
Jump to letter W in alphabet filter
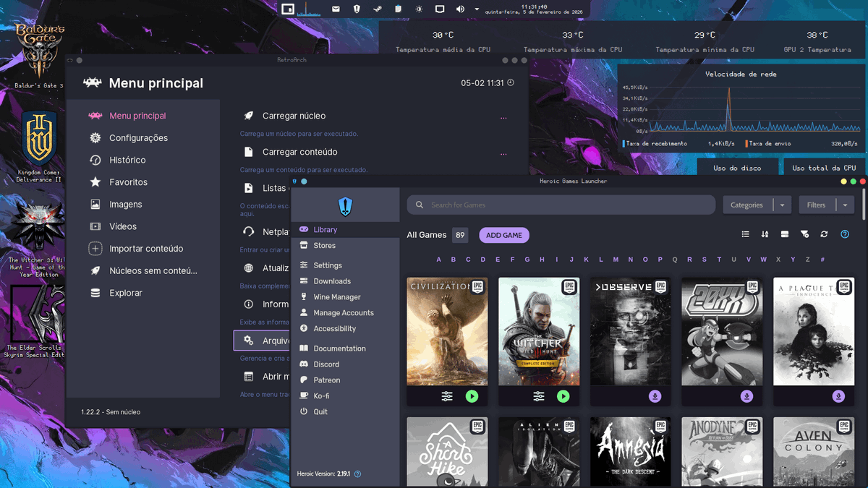tap(763, 260)
